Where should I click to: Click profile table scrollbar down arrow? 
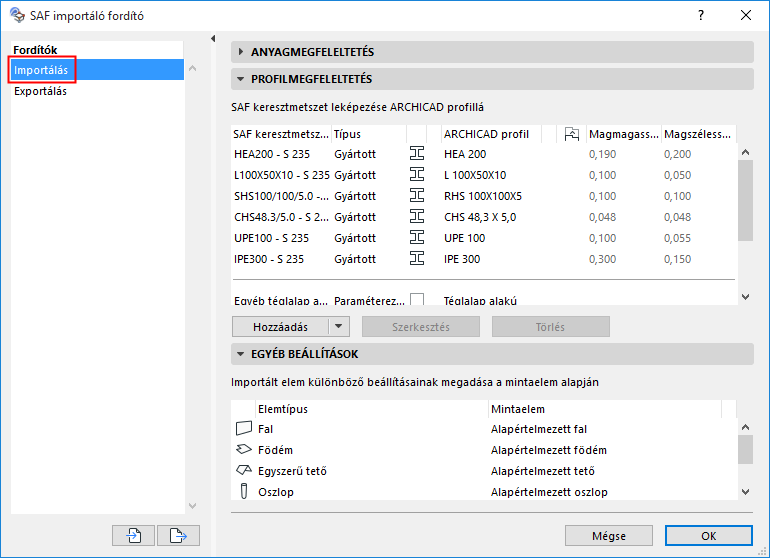click(745, 297)
